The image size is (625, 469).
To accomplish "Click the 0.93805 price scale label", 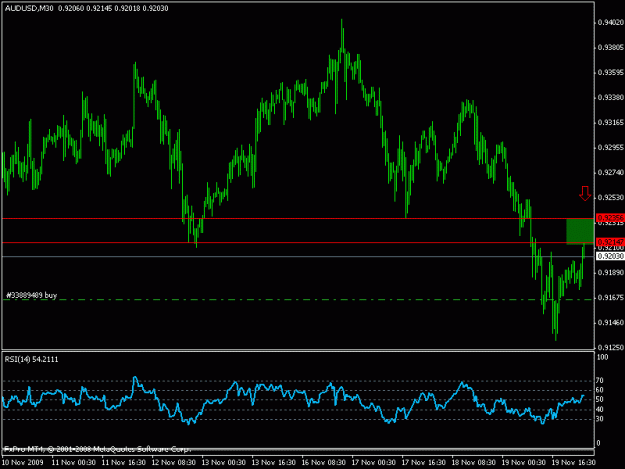I will [611, 48].
